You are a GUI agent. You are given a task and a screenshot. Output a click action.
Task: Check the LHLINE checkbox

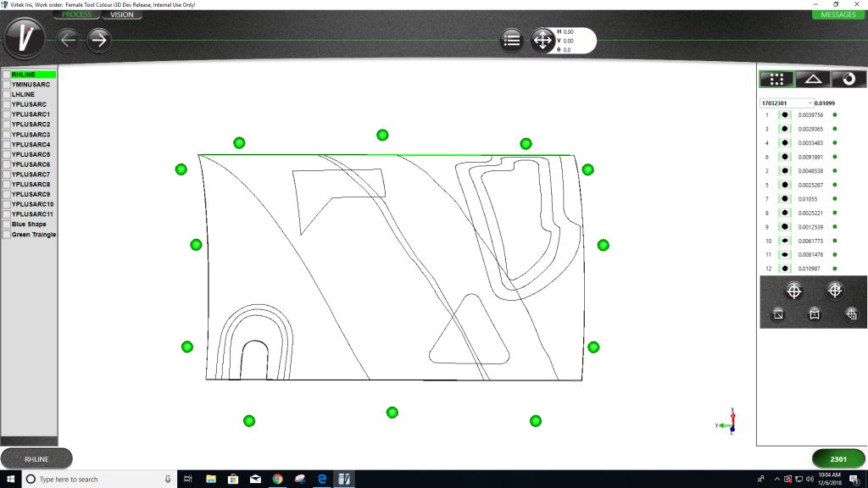(x=7, y=95)
